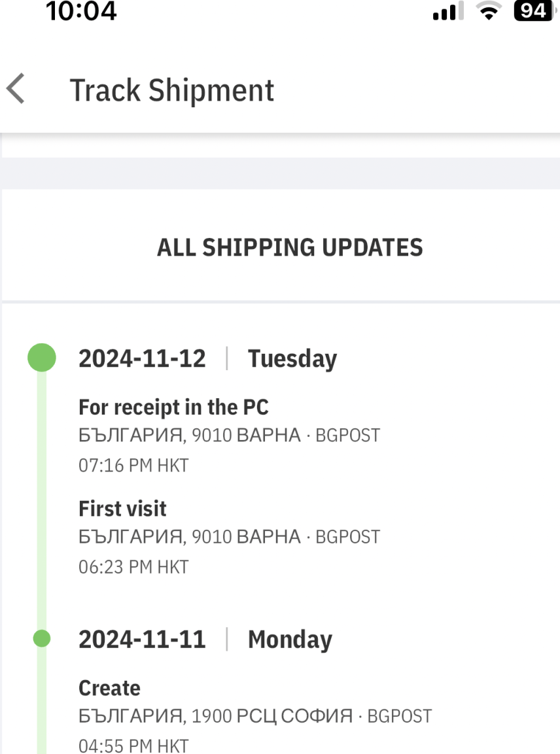Image resolution: width=560 pixels, height=754 pixels.
Task: Tap the 1900 РСЦ СОФИЯ location text
Action: (271, 716)
